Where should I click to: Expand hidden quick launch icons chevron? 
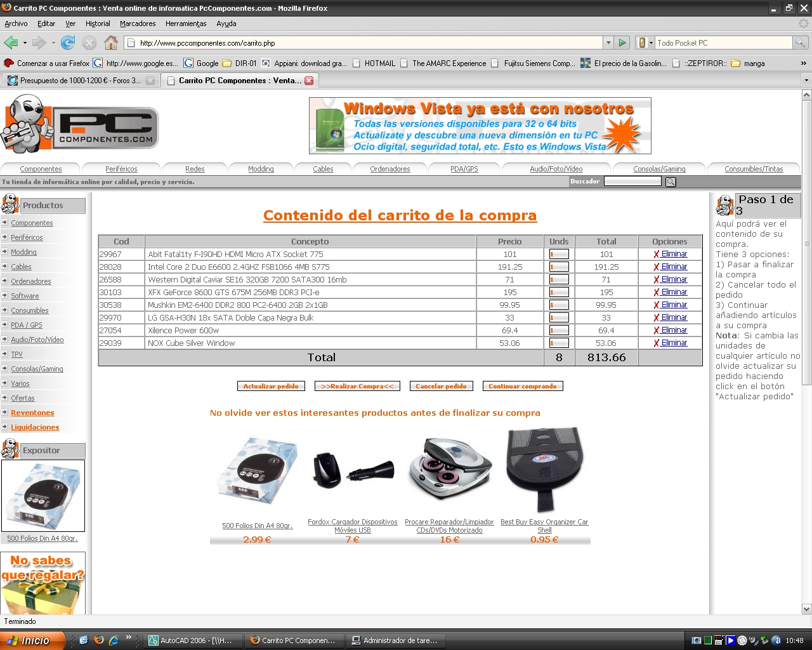pyautogui.click(x=129, y=637)
